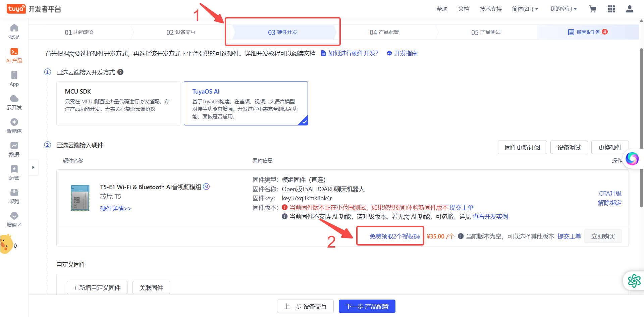Image resolution: width=644 pixels, height=317 pixels.
Task: Click the 下一步 产品配置 button
Action: pos(367,306)
